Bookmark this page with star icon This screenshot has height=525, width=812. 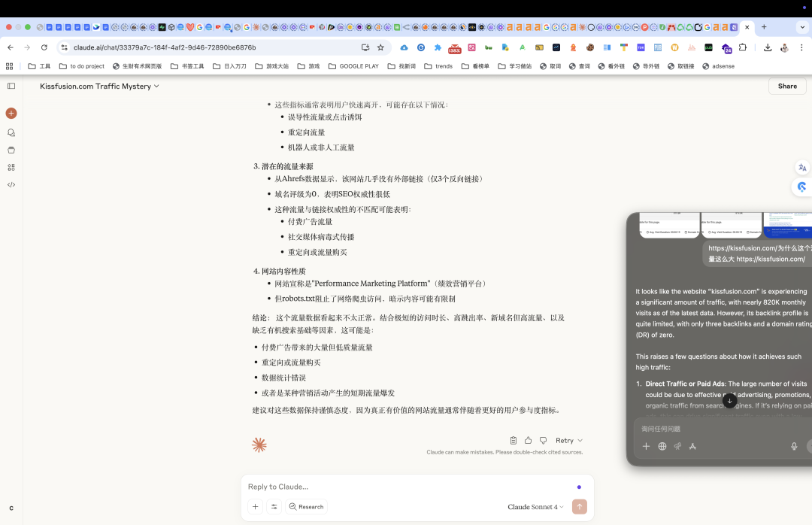tap(380, 47)
